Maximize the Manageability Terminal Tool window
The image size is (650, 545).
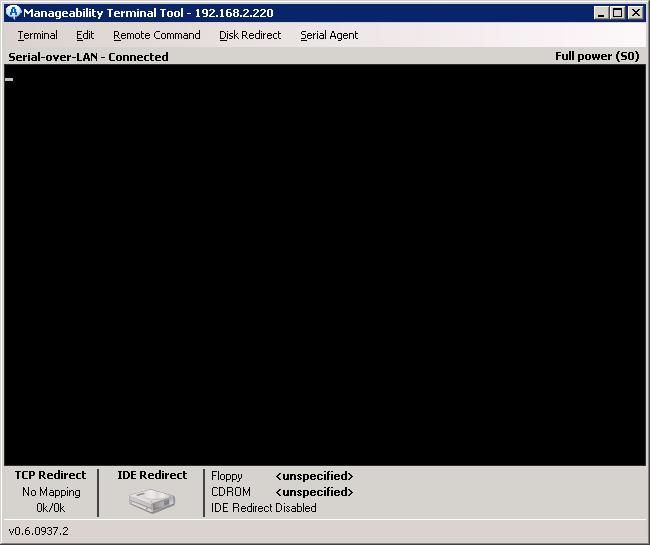point(617,13)
